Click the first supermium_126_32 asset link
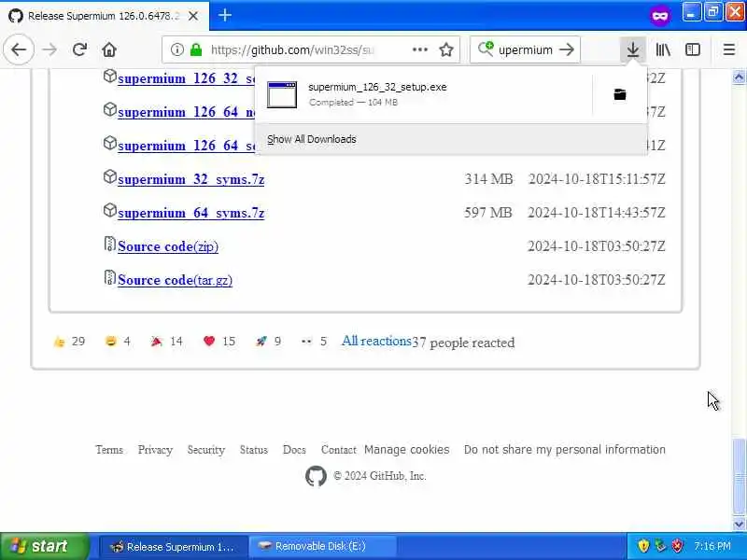 [x=186, y=78]
